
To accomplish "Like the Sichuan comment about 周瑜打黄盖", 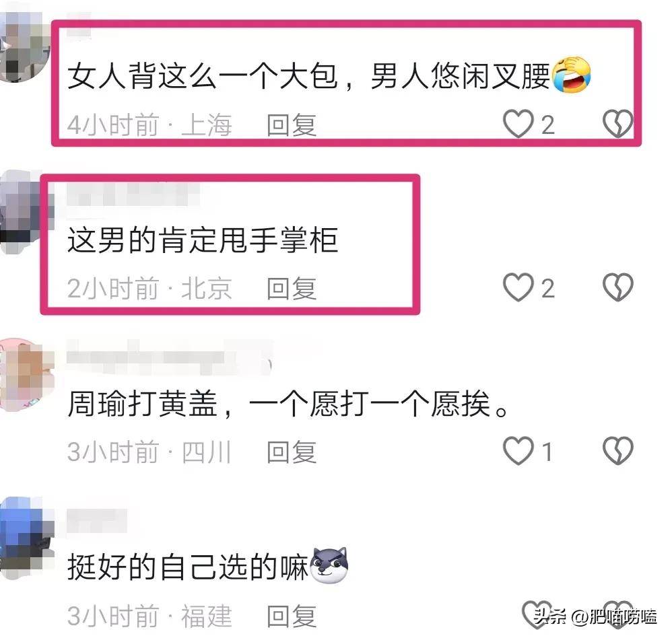I will point(518,451).
